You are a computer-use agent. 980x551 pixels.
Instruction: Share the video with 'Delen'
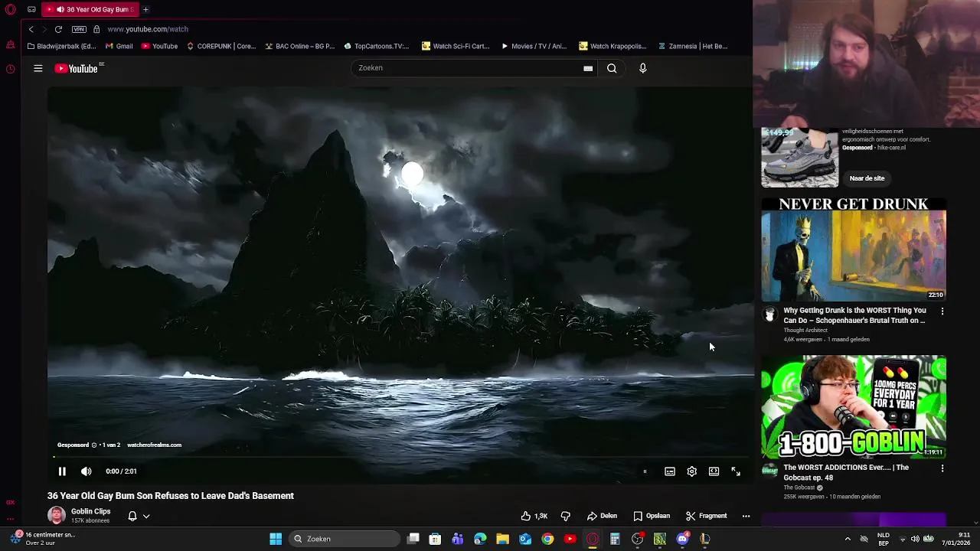602,516
